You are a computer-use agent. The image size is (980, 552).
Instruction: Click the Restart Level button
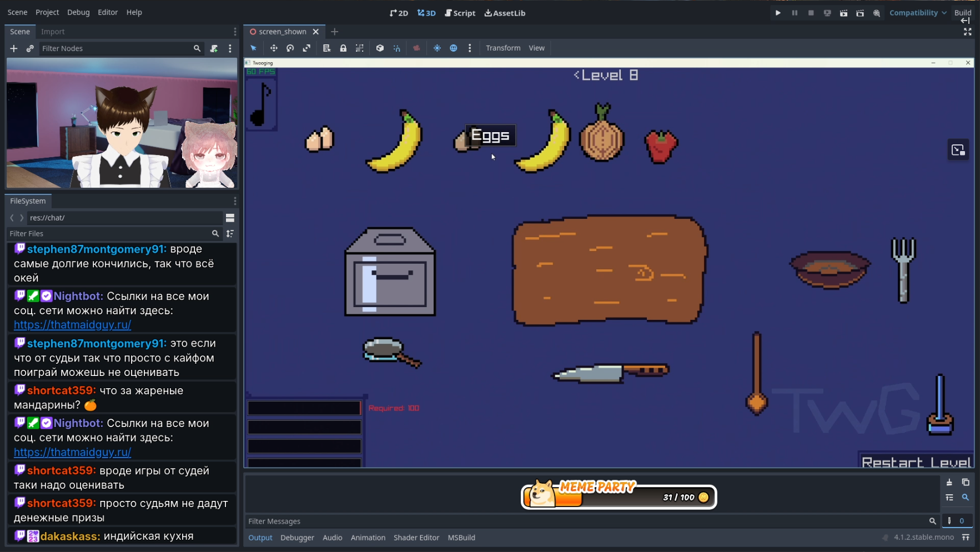[x=916, y=462]
